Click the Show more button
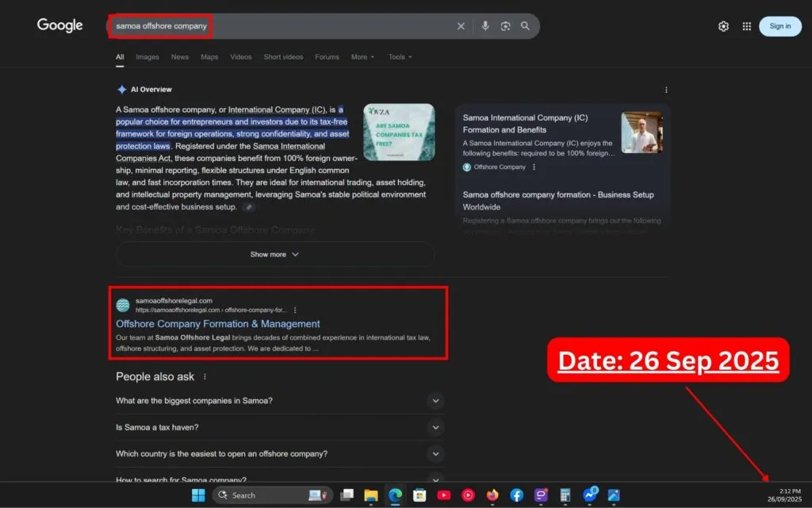This screenshot has width=812, height=508. tap(274, 255)
